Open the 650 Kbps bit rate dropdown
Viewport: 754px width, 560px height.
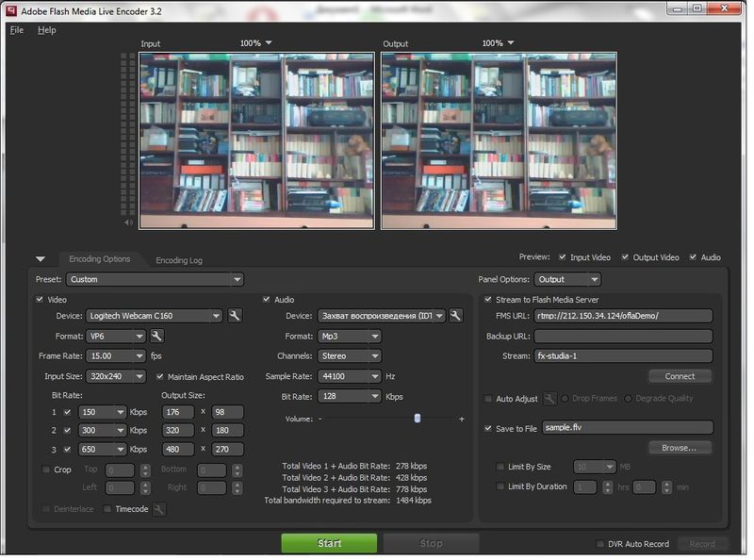[102, 450]
